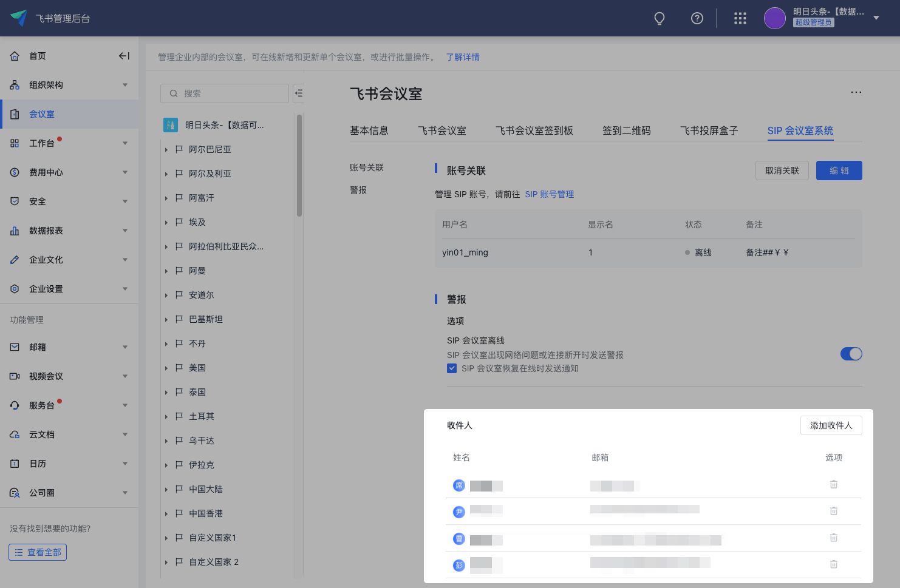The width and height of the screenshot is (900, 588).
Task: Expand the 阿尔巴尼亚 tree node
Action: [x=166, y=149]
